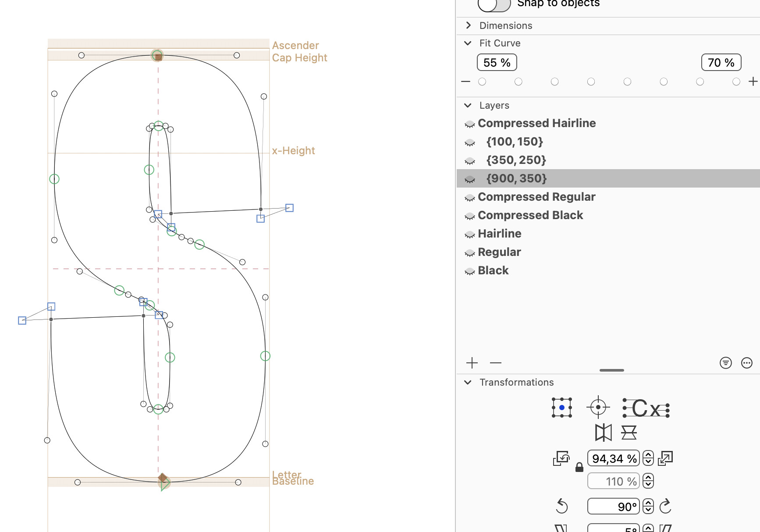The height and width of the screenshot is (532, 760).
Task: Set transform origin to reference point crosshair
Action: click(x=598, y=407)
